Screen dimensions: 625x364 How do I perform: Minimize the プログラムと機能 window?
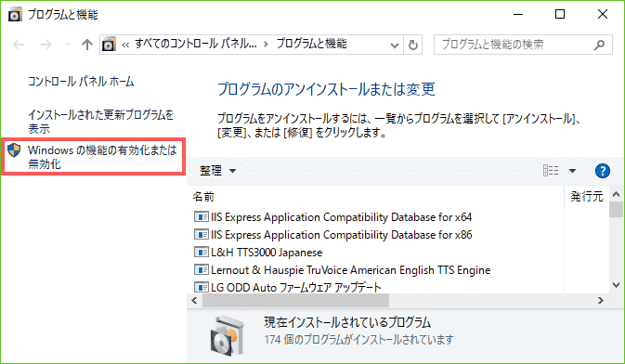coord(518,14)
